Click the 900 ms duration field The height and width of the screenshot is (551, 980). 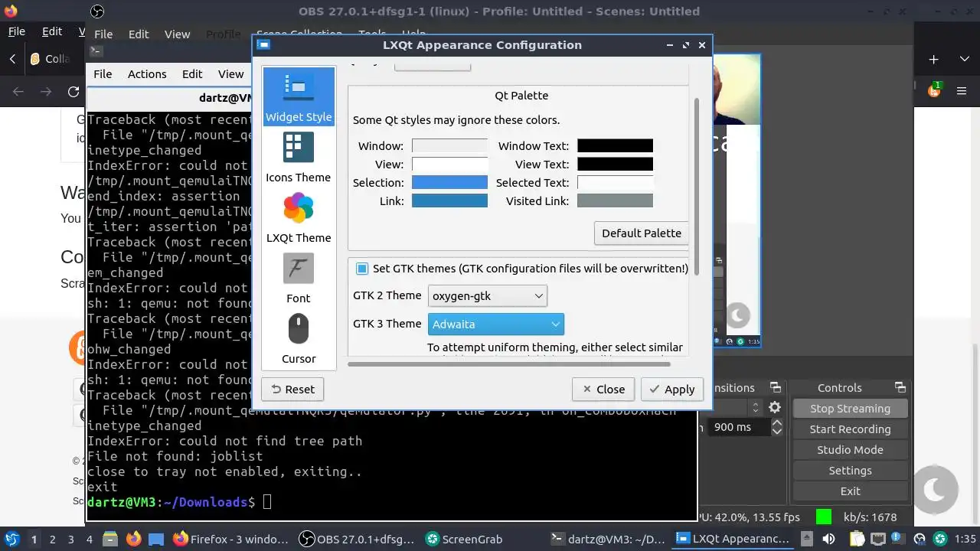click(739, 427)
